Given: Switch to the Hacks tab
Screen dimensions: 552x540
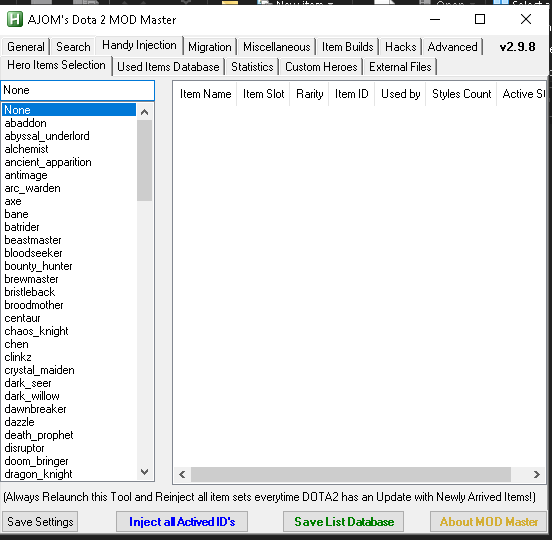Looking at the screenshot, I should click(x=401, y=47).
